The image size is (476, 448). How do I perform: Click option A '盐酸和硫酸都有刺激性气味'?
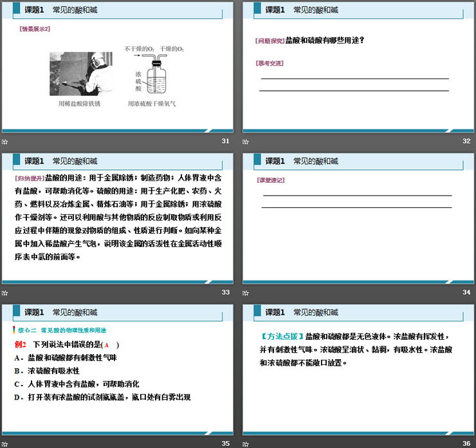(x=66, y=358)
